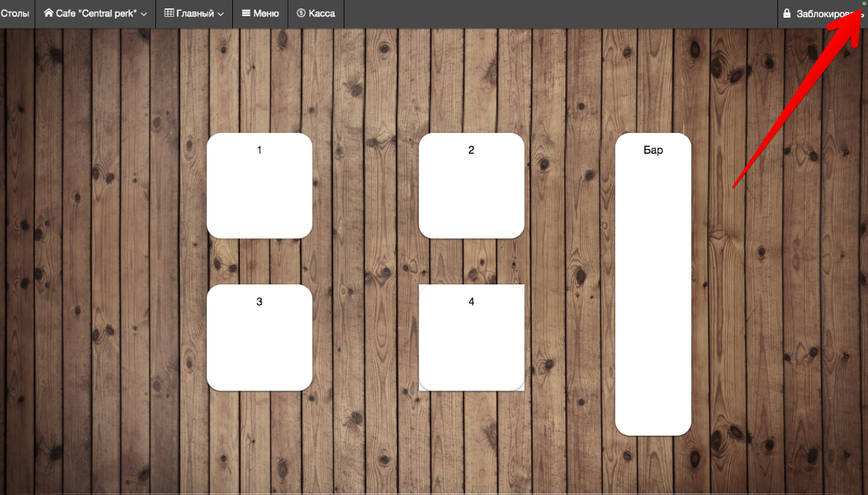The image size is (868, 495).
Task: Click the green connection status dot
Action: (x=863, y=4)
